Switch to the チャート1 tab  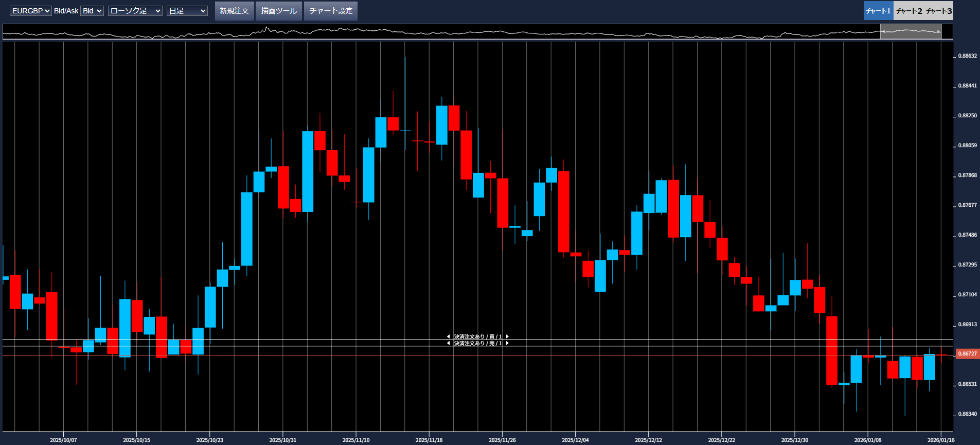[878, 11]
